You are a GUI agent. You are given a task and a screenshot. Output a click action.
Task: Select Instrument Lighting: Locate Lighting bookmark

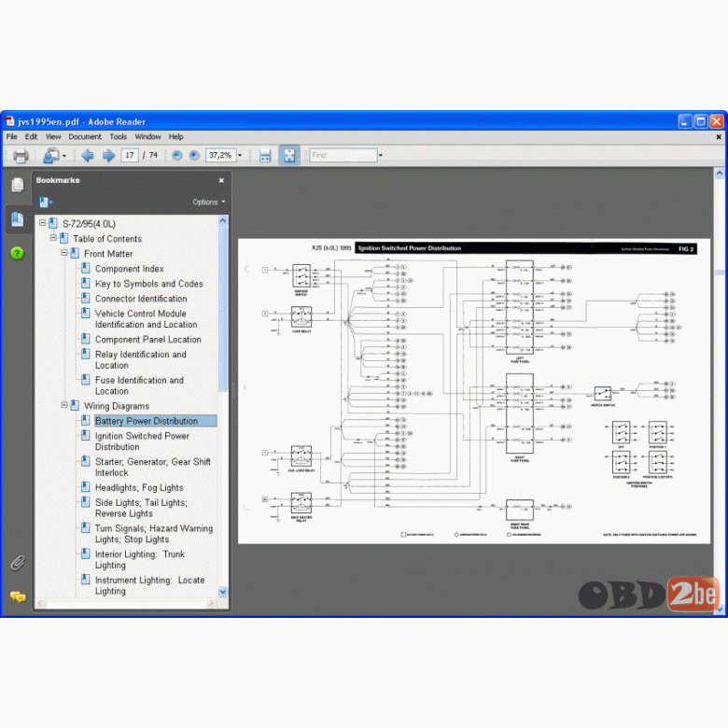(149, 585)
